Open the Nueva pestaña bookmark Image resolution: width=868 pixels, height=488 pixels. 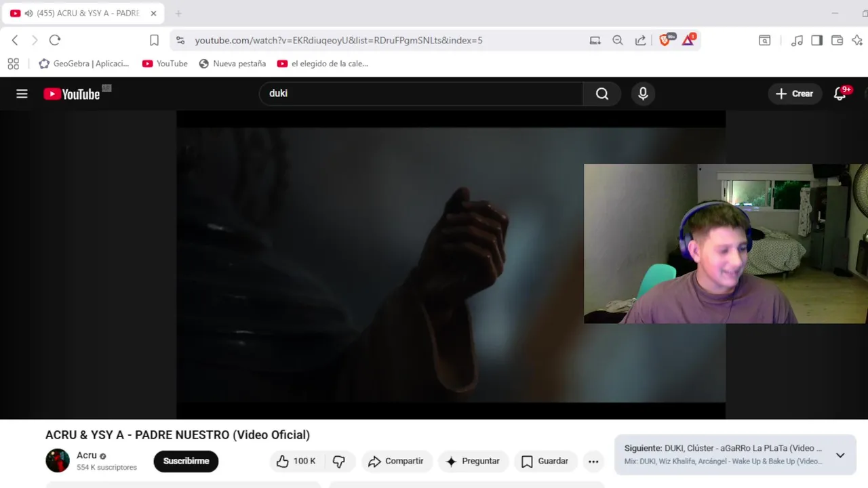[232, 64]
